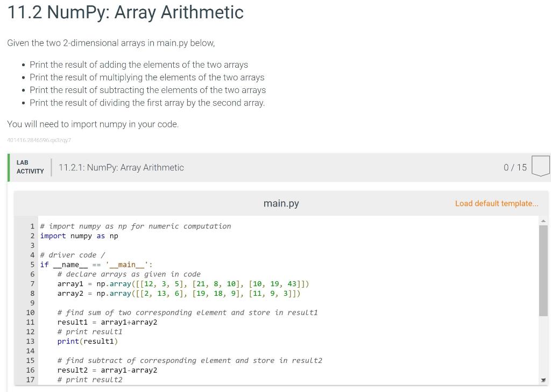Open the Load default template link

pos(496,203)
